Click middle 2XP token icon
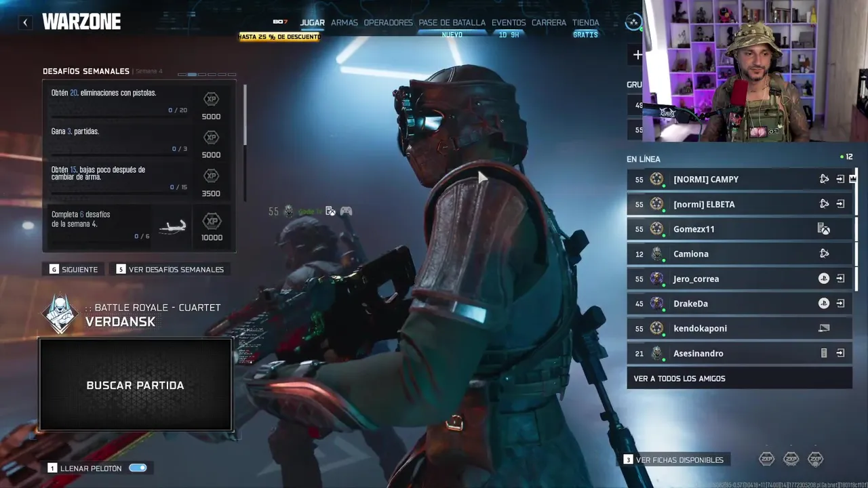Image resolution: width=868 pixels, height=488 pixels. tap(791, 459)
